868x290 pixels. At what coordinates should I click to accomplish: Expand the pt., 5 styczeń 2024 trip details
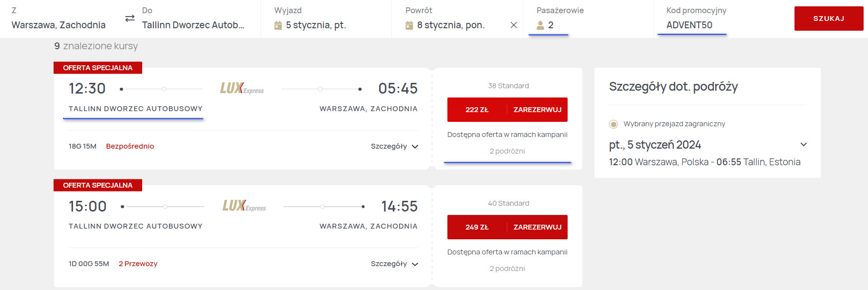tap(803, 144)
